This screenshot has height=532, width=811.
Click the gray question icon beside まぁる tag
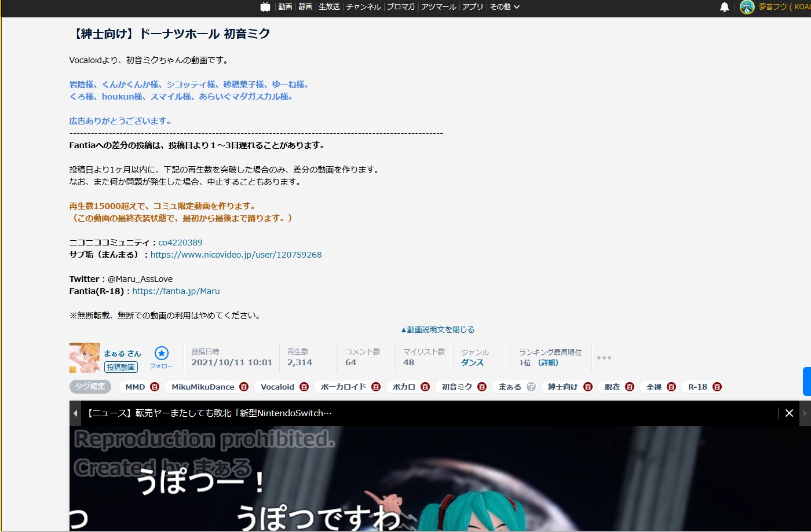coord(531,387)
